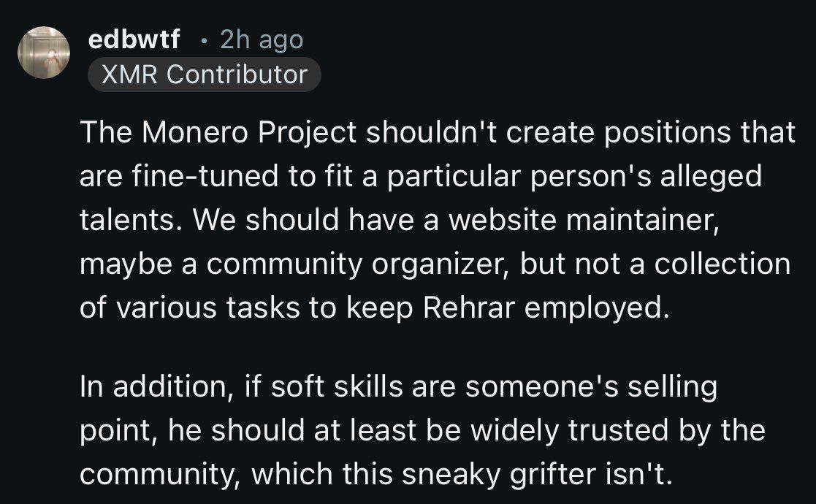Click the word "fine-tuned" in comment
The height and width of the screenshot is (504, 816).
click(x=205, y=176)
